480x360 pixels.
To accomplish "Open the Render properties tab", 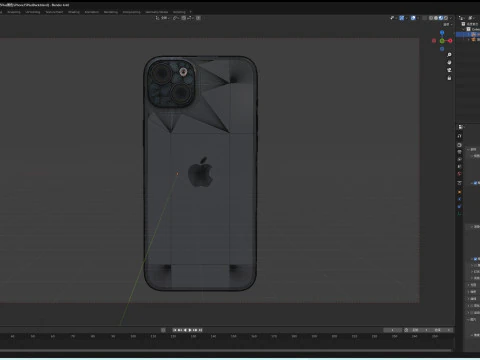I will [459, 145].
